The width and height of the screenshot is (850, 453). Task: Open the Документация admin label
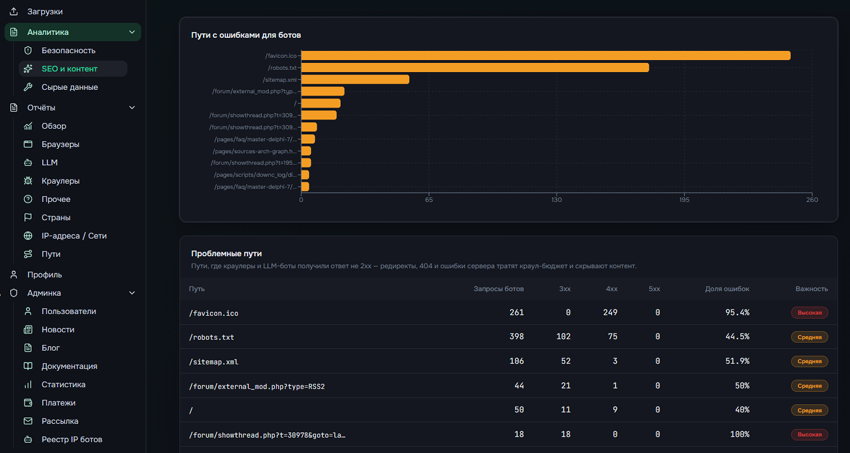click(x=69, y=366)
